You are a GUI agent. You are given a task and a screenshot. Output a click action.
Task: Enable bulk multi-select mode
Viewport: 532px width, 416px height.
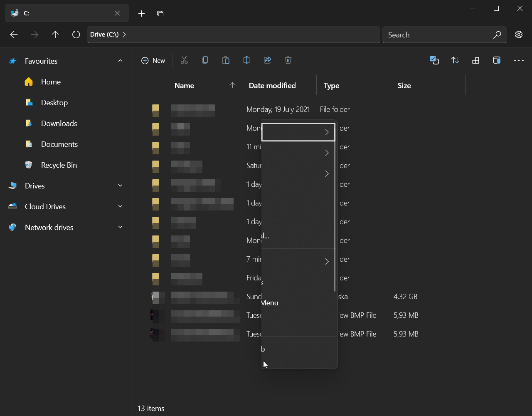435,60
